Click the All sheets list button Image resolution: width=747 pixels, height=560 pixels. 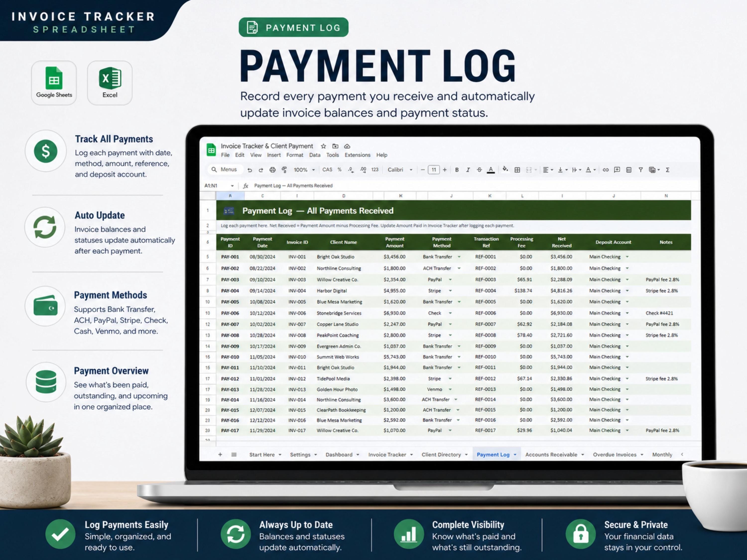pos(234,454)
